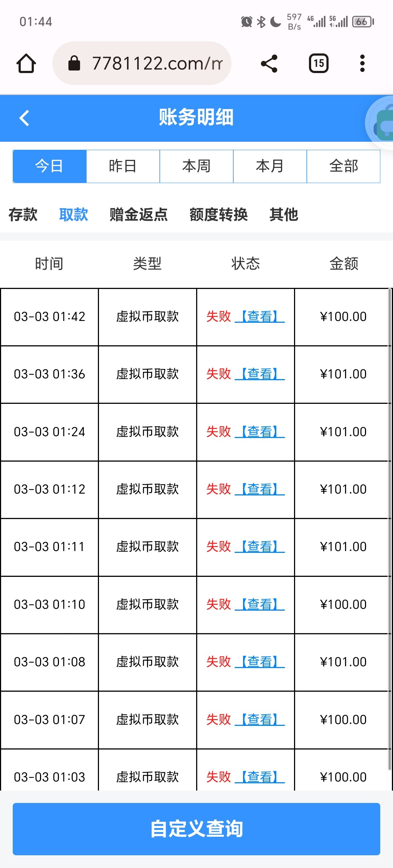This screenshot has width=393, height=868.
Task: Tap the browser home icon
Action: [26, 64]
